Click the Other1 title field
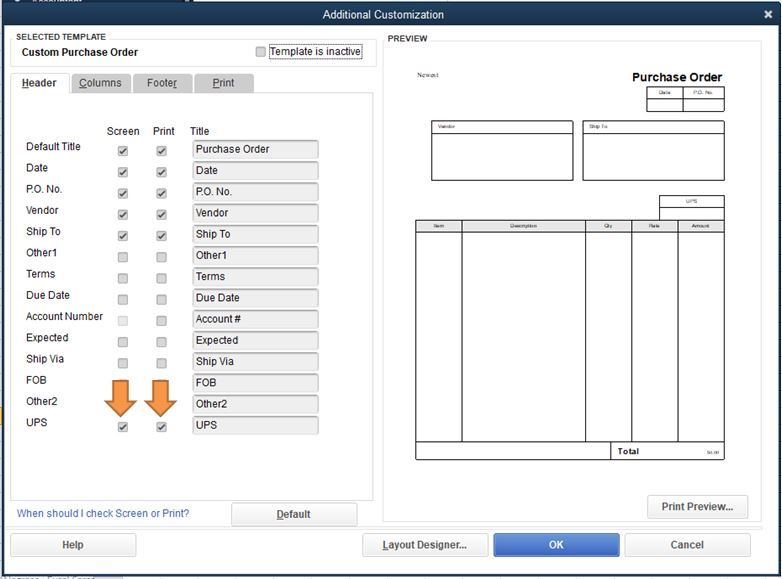Screen dimensions: 782x579 click(x=255, y=255)
